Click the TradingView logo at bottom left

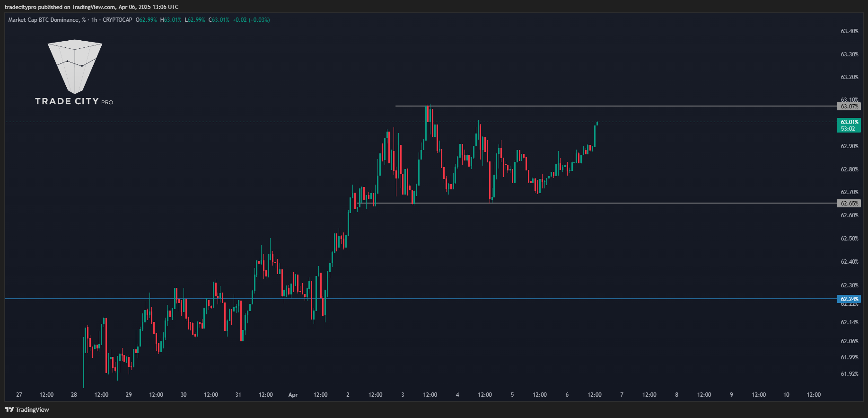point(27,409)
